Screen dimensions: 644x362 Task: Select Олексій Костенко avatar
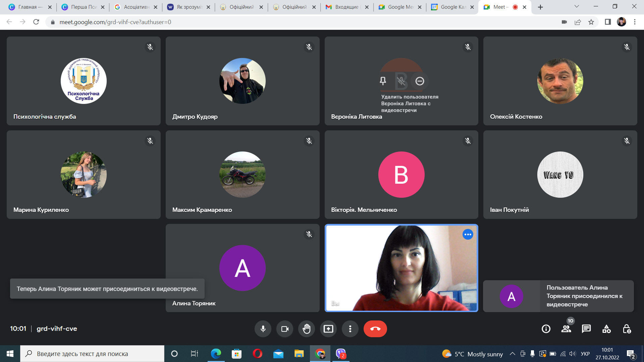click(x=560, y=81)
